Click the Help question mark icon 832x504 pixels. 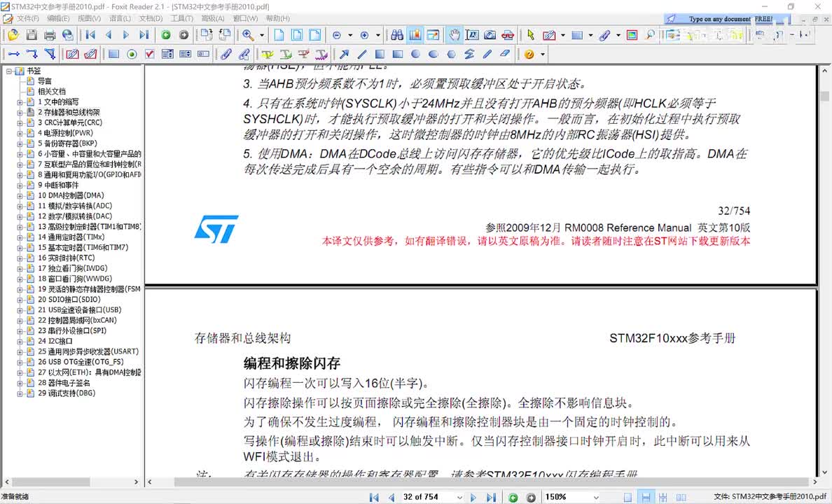tap(529, 54)
